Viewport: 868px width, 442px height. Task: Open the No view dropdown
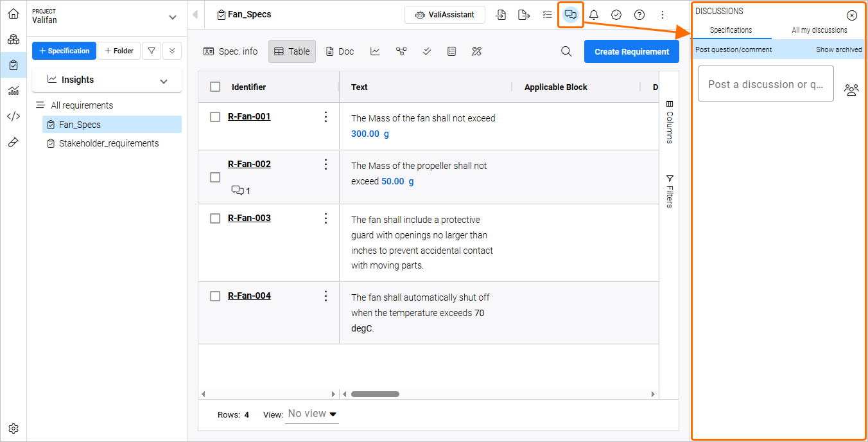(312, 414)
